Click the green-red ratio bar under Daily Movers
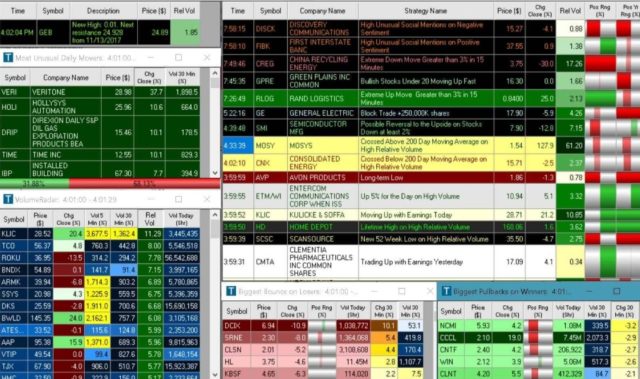 [x=110, y=184]
